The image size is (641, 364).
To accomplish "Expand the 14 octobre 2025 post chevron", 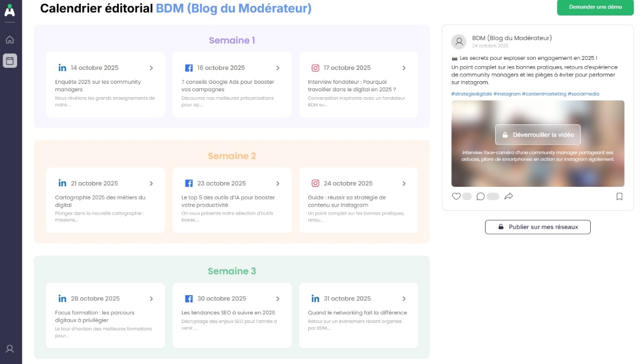I will [x=151, y=68].
